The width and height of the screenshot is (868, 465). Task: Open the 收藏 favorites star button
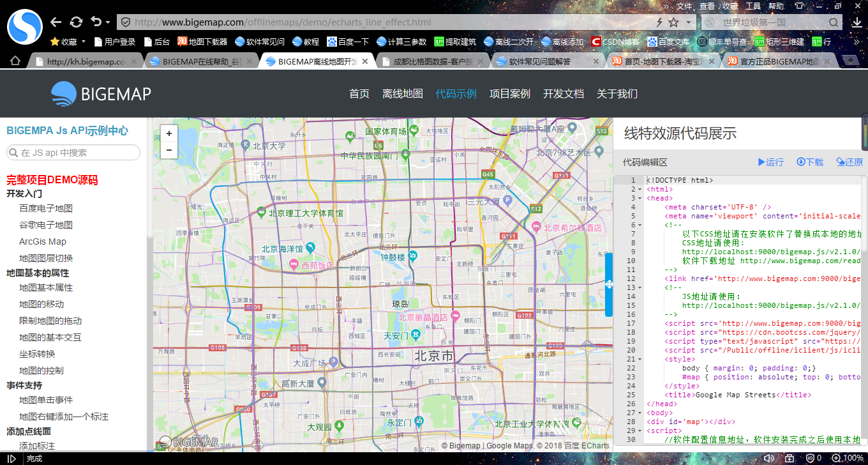pyautogui.click(x=68, y=42)
